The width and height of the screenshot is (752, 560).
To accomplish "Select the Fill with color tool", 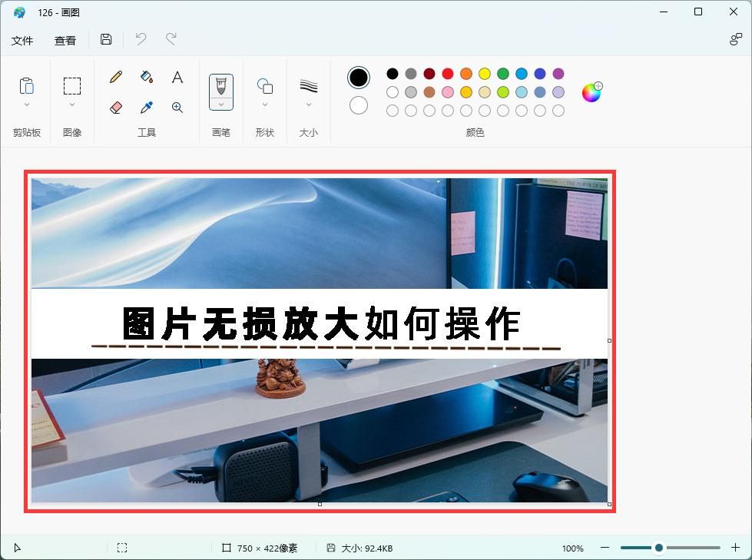I will point(147,76).
